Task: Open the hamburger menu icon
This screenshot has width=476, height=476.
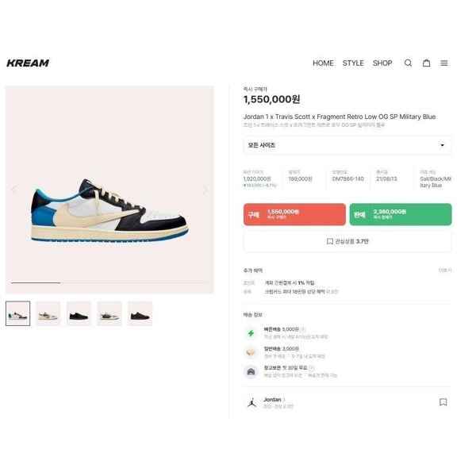Action: (444, 63)
